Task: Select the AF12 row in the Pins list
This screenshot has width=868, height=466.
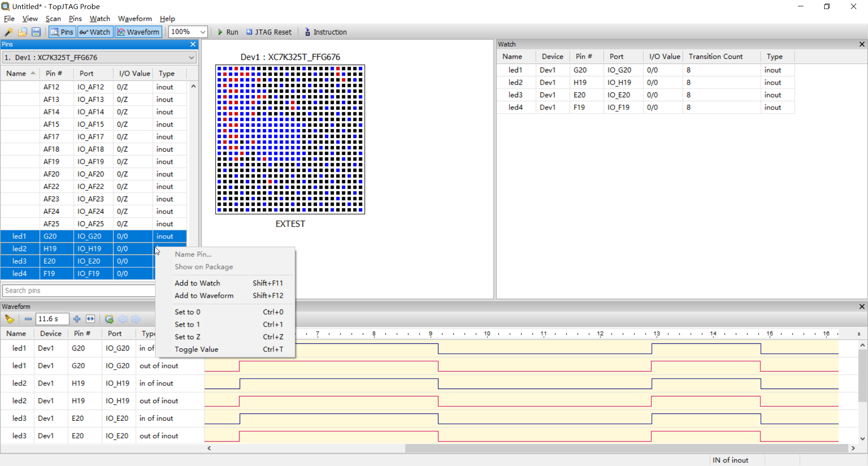Action: (x=94, y=87)
